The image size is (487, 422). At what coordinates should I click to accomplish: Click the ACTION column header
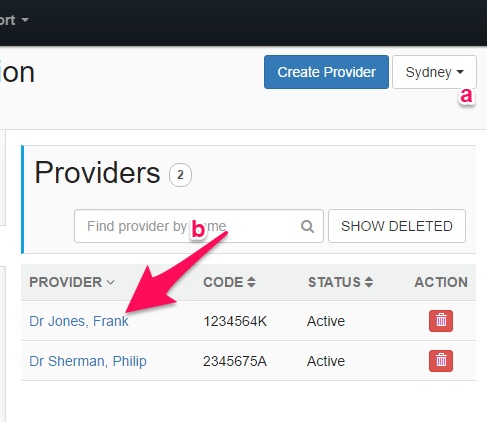pos(441,282)
